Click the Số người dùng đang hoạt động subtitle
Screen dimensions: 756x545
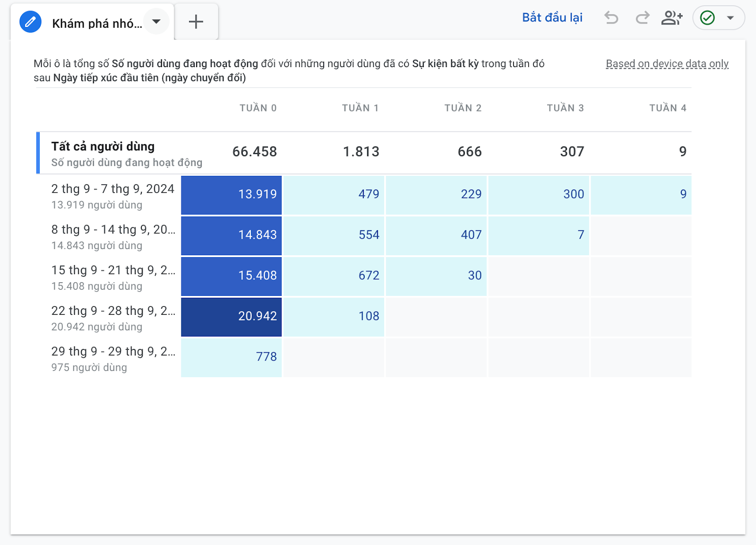(127, 163)
